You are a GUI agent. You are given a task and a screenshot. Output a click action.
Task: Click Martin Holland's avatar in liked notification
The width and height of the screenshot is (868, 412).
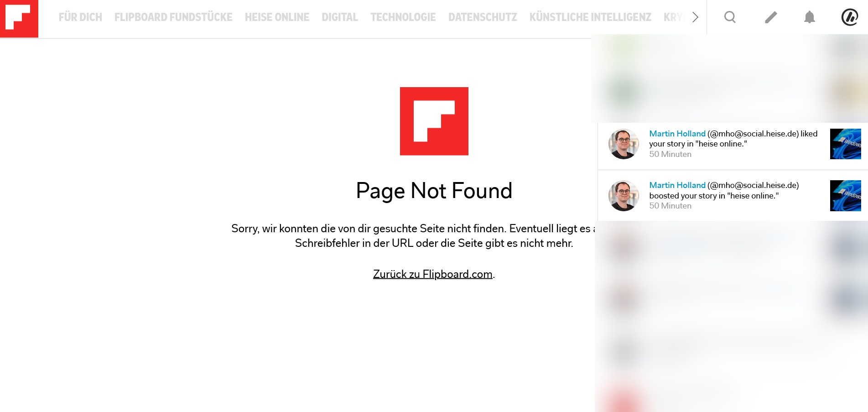click(x=624, y=144)
